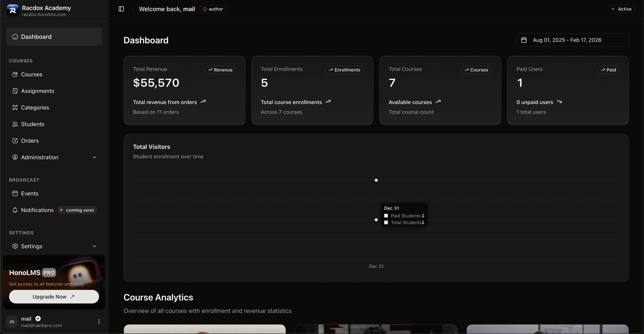Toggle the Active status indicator
The image size is (644, 334).
click(622, 9)
